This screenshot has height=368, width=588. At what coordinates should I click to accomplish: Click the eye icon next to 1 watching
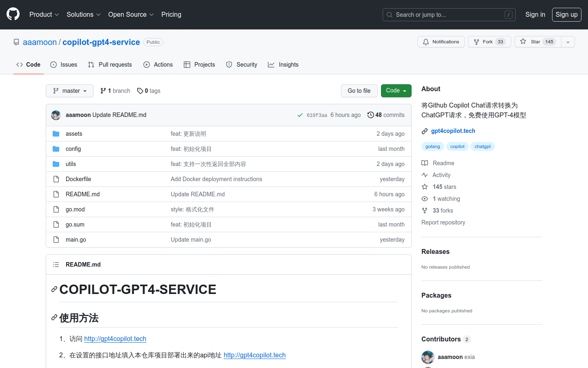[x=425, y=198]
